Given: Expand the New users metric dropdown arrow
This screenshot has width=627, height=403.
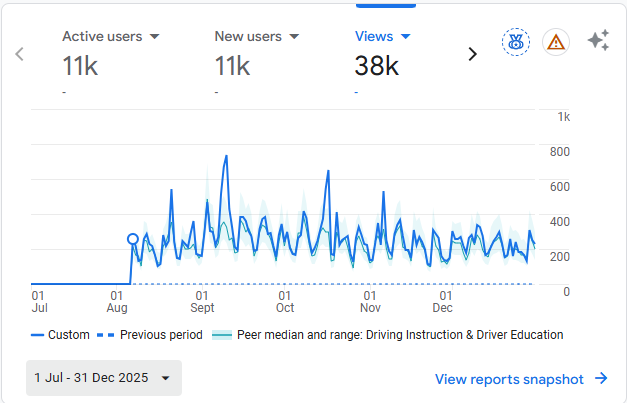Looking at the screenshot, I should click(293, 36).
